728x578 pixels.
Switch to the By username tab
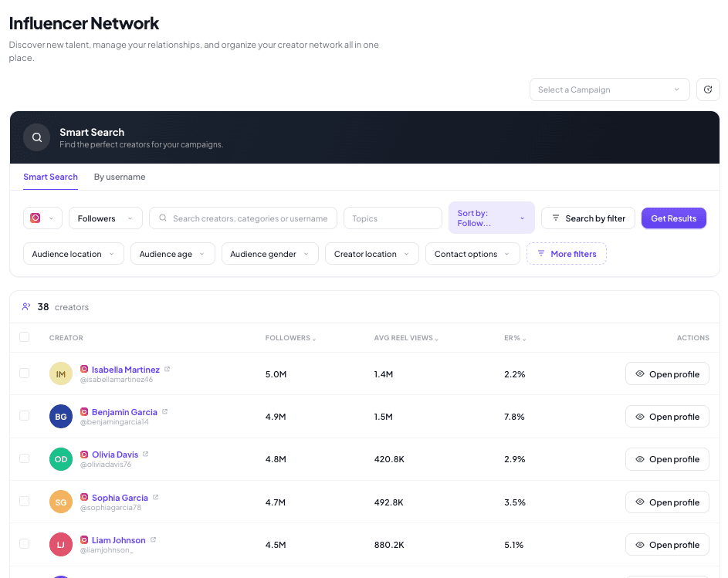(x=120, y=177)
